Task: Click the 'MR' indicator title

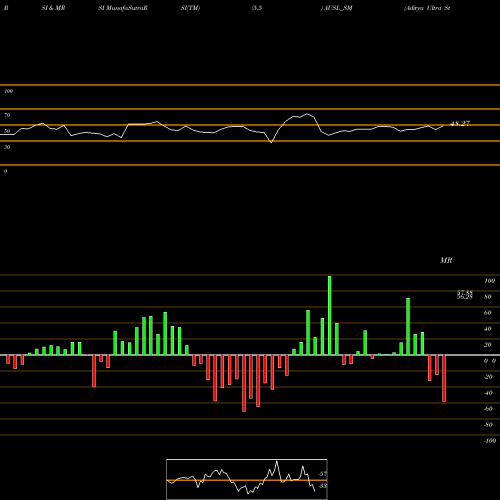Action: point(446,260)
